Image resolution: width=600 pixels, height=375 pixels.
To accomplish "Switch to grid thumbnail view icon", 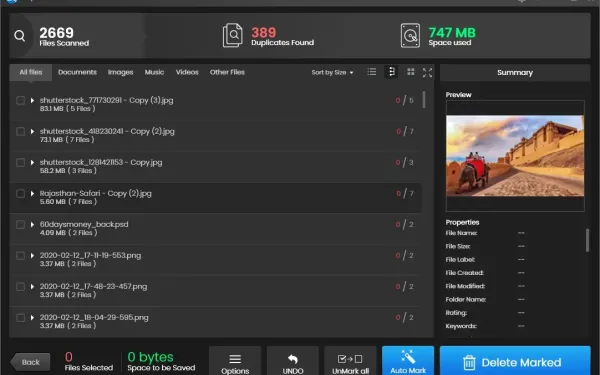I will pos(411,72).
